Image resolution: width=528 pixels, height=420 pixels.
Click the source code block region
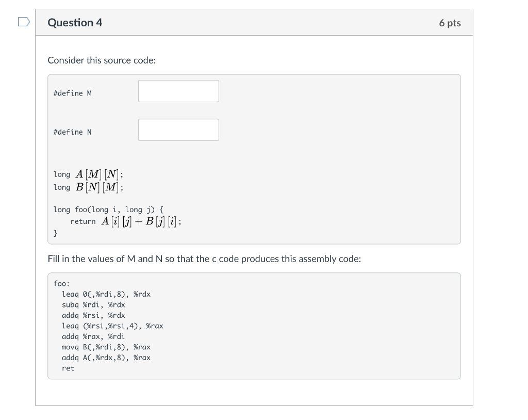(x=254, y=158)
